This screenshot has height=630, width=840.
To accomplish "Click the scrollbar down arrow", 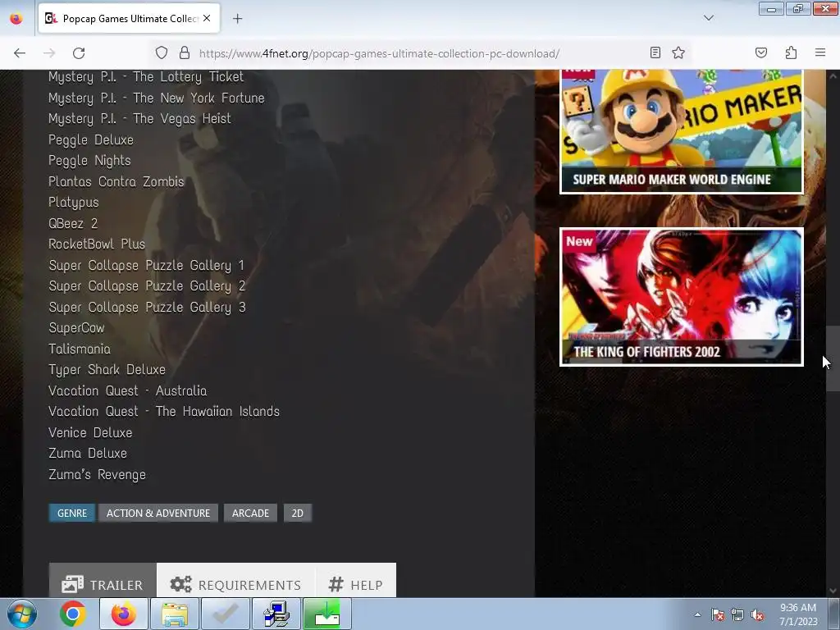I will (833, 591).
